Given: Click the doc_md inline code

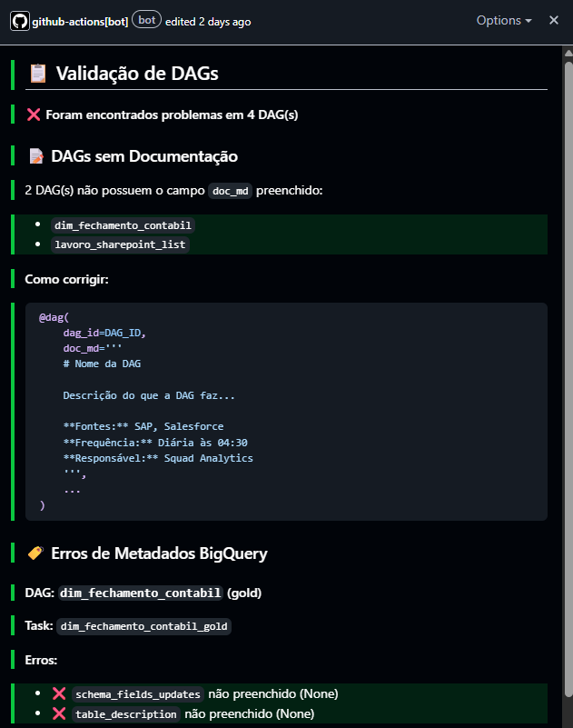Looking at the screenshot, I should [x=230, y=191].
